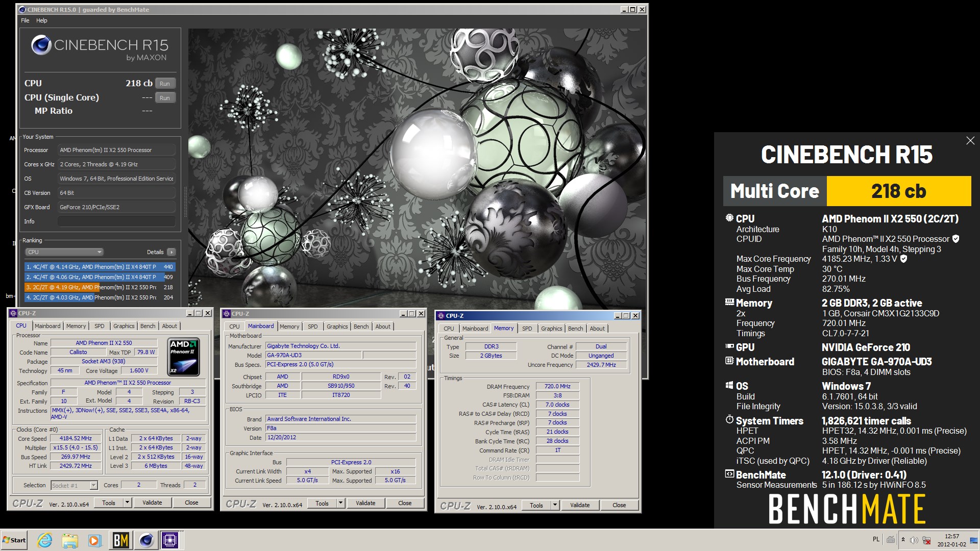Click the keyboard icon on the language bar
The width and height of the screenshot is (980, 551).
click(891, 539)
